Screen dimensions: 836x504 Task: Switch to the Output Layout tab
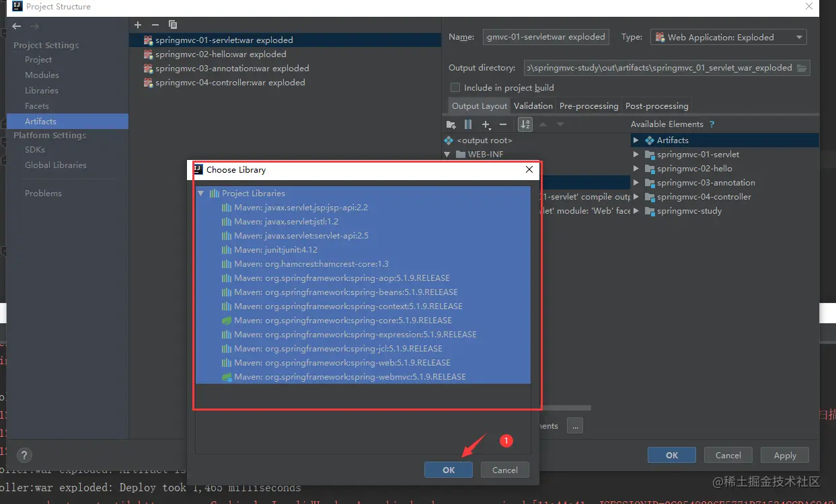(480, 106)
